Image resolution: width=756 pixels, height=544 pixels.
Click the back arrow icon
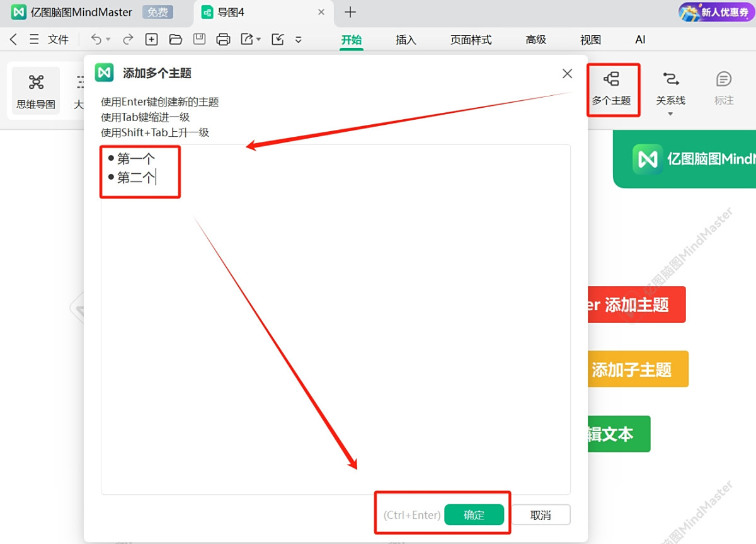pos(13,40)
